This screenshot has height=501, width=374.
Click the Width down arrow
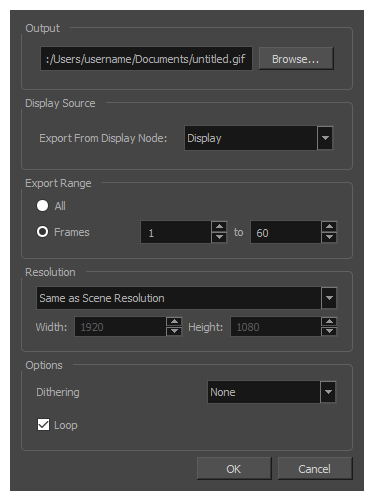[174, 331]
